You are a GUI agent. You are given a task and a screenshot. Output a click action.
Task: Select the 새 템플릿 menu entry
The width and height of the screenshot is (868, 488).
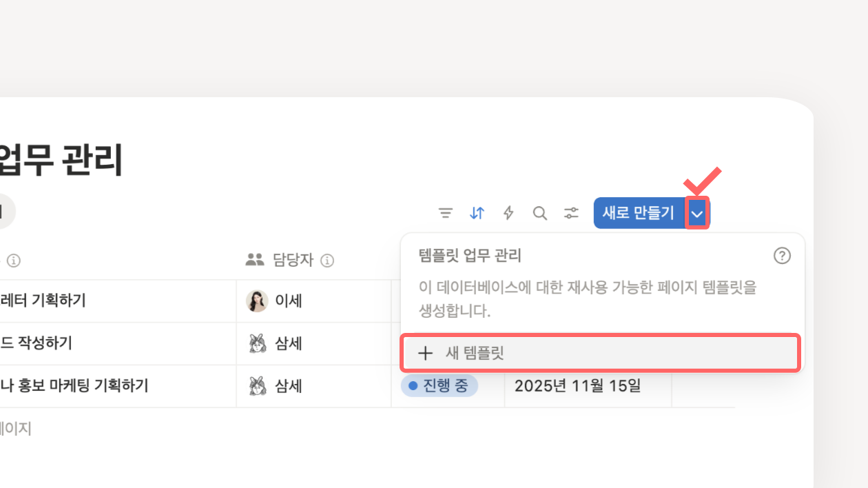599,354
